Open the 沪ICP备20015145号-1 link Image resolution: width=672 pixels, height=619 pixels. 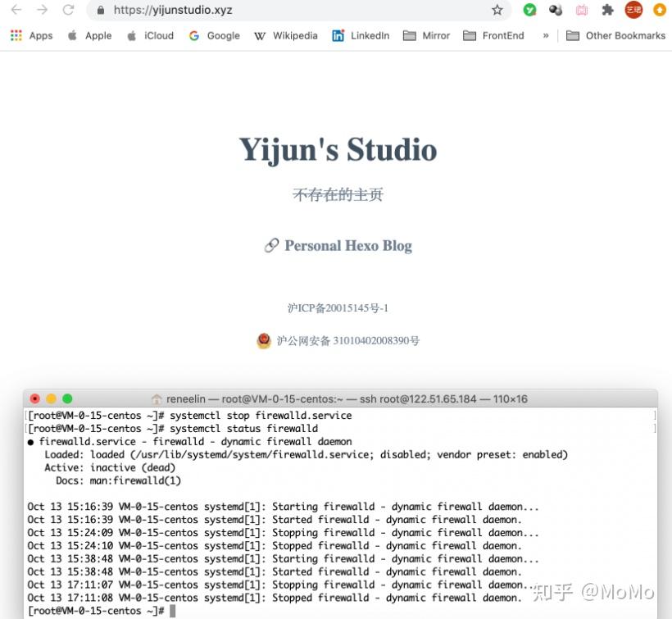[x=338, y=307]
